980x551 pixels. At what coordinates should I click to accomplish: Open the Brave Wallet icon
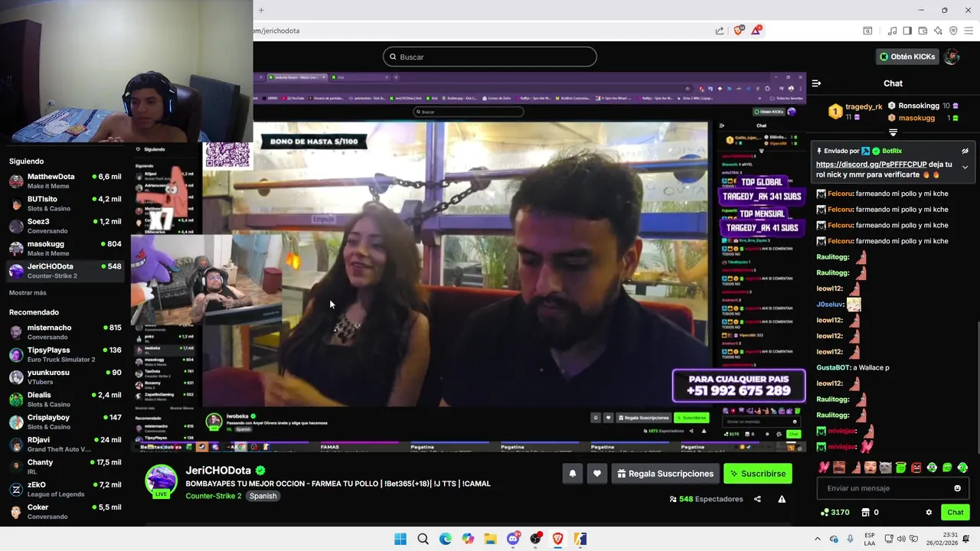(x=923, y=31)
